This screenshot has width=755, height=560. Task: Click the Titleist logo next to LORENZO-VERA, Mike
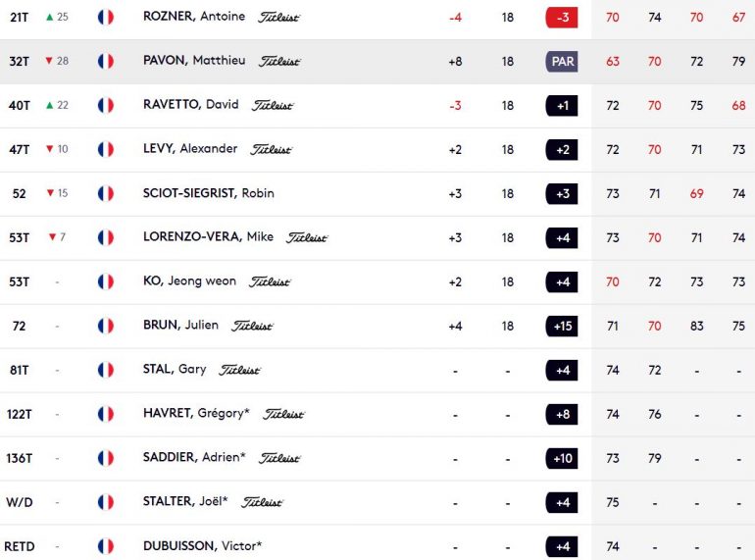tap(307, 238)
